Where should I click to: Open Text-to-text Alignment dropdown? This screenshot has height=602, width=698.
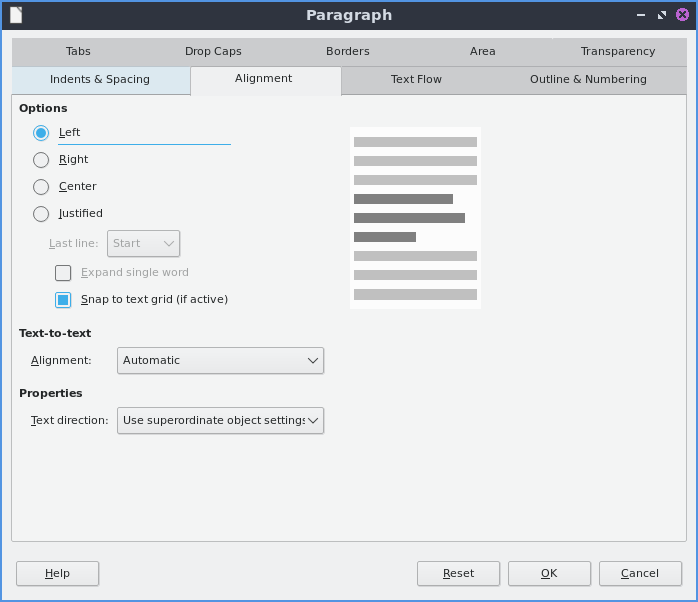tap(220, 360)
